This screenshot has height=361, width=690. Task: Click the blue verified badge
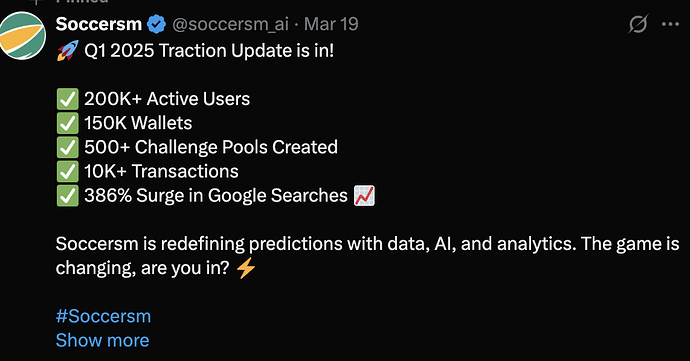156,24
